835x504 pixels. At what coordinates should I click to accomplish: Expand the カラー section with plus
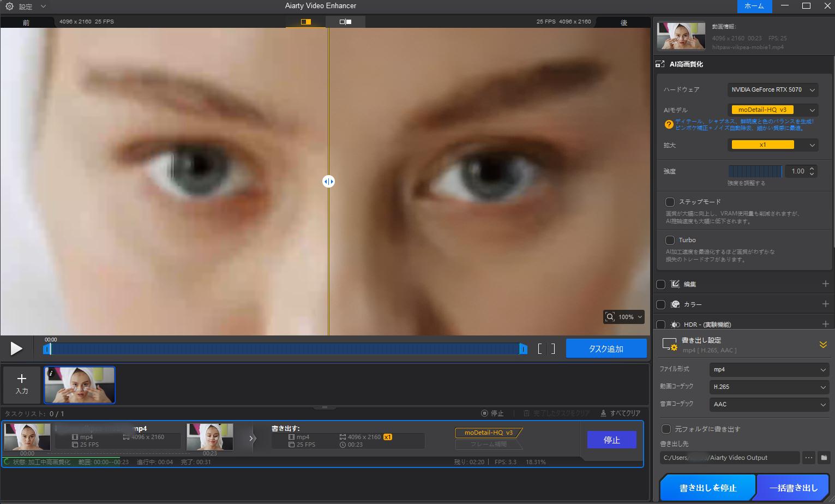825,304
